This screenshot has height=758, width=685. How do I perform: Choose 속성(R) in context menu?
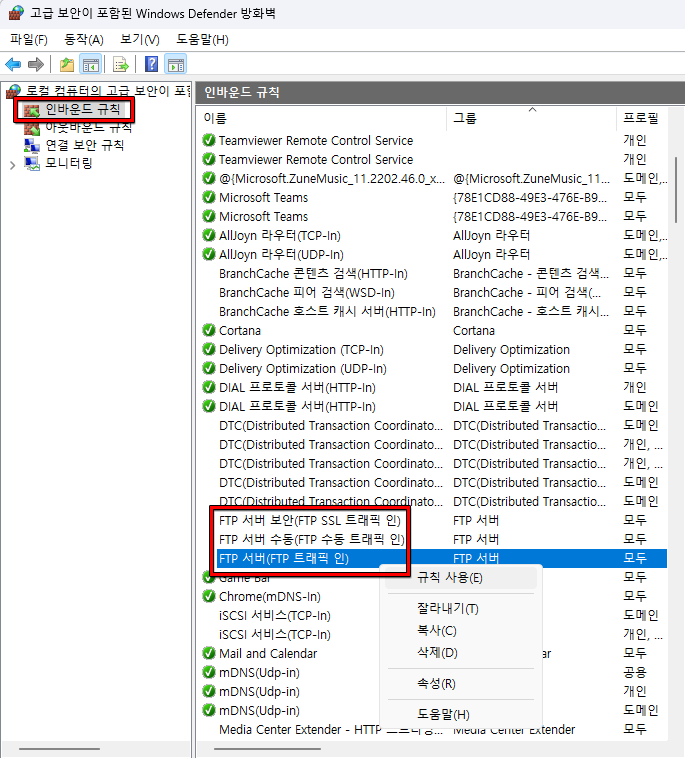point(461,684)
